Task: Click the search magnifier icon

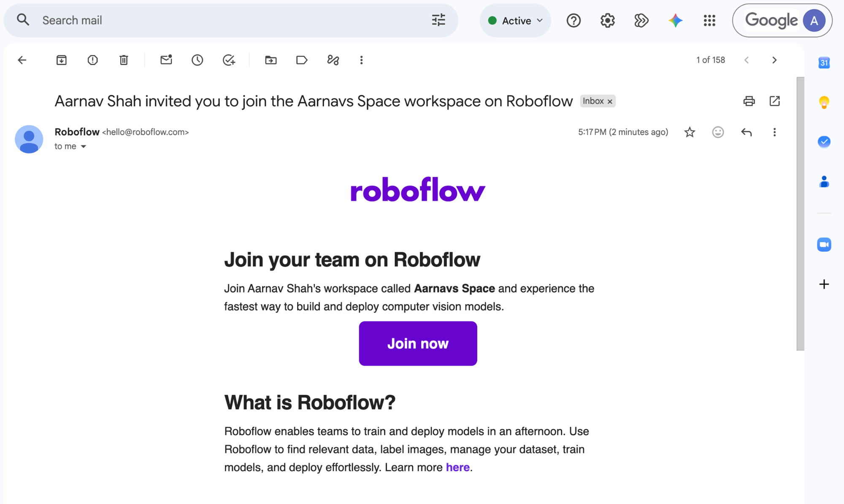Action: (23, 20)
